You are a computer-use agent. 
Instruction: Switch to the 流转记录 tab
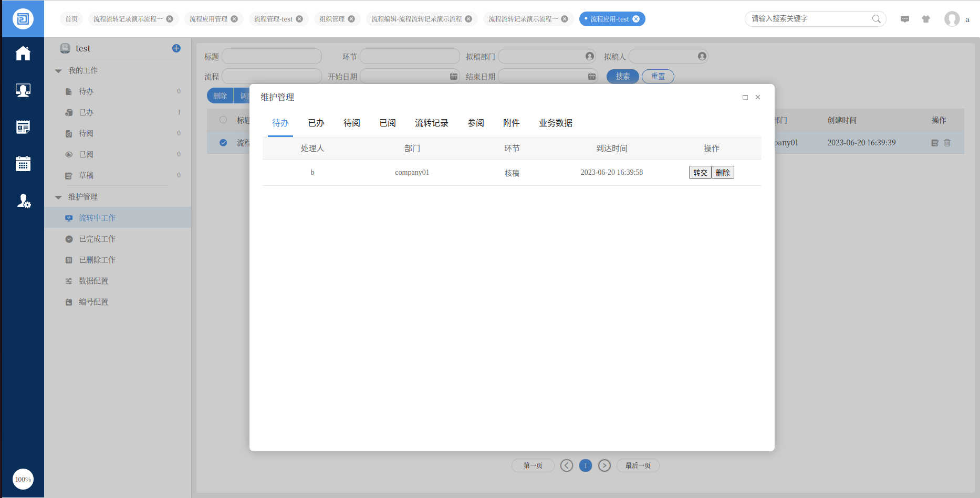pyautogui.click(x=431, y=123)
